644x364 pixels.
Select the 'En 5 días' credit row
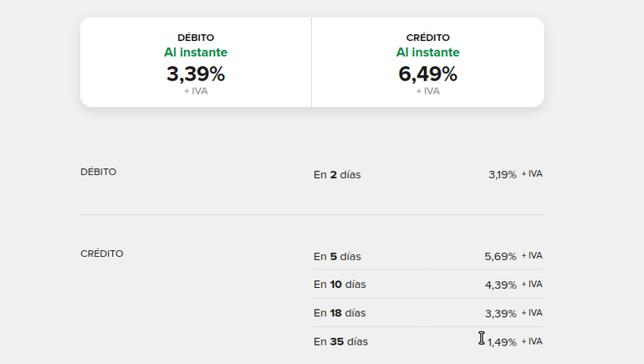pos(337,256)
